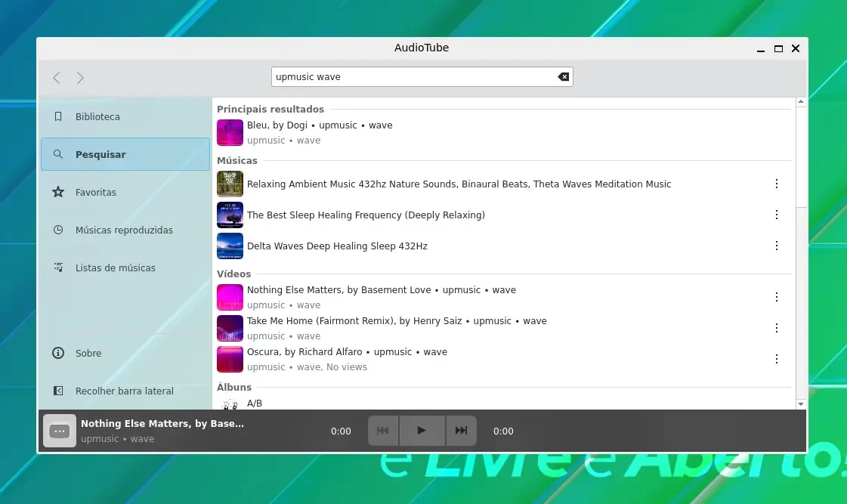Click The Best Sleep Healing Frequency thumbnail
The image size is (847, 504).
230,215
